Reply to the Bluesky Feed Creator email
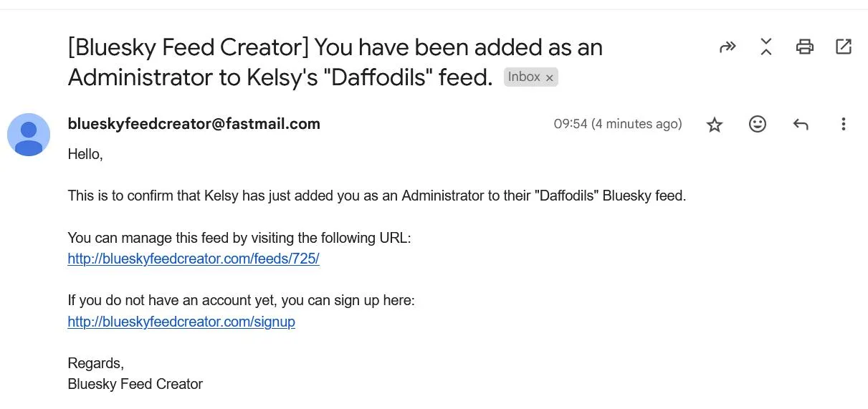This screenshot has height=409, width=868. [801, 125]
